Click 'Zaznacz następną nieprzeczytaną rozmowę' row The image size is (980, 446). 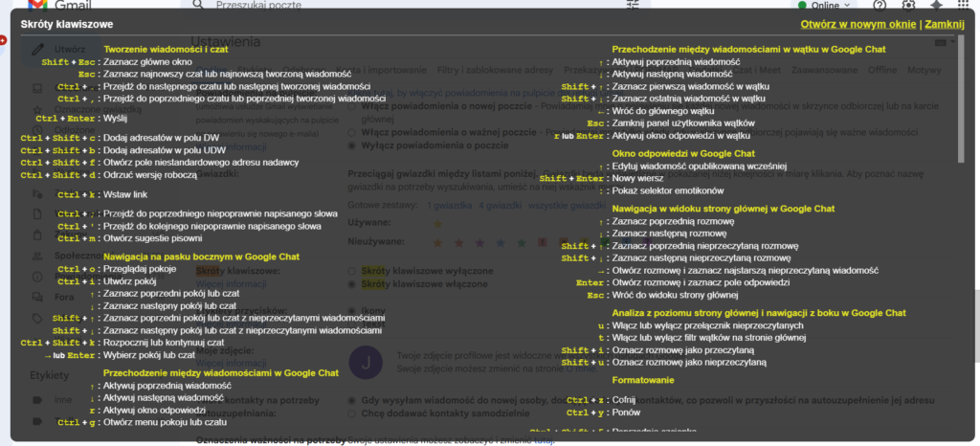(702, 258)
